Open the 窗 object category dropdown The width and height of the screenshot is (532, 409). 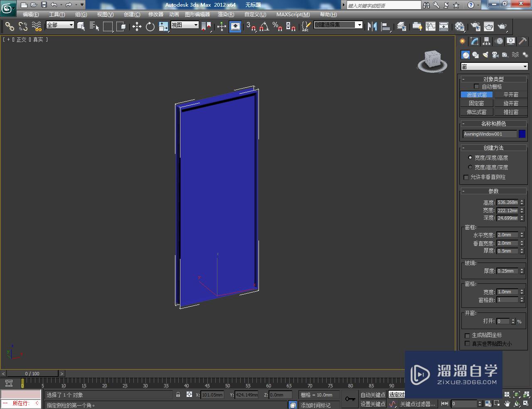tap(494, 67)
